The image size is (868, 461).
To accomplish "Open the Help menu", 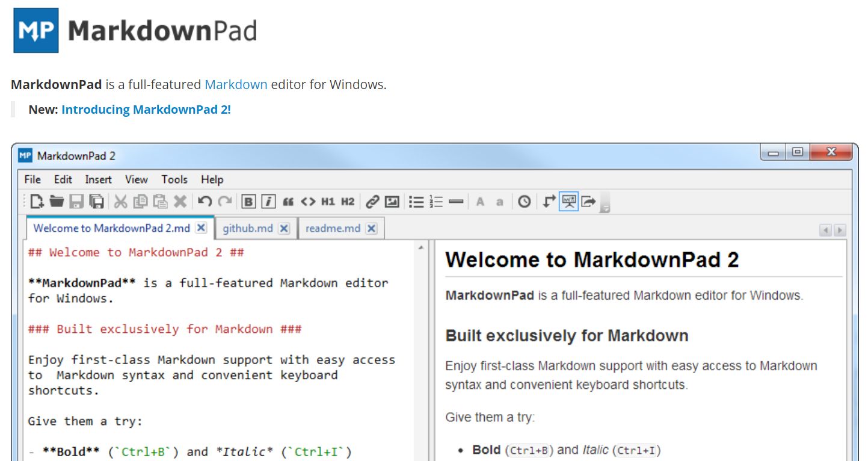I will click(212, 179).
